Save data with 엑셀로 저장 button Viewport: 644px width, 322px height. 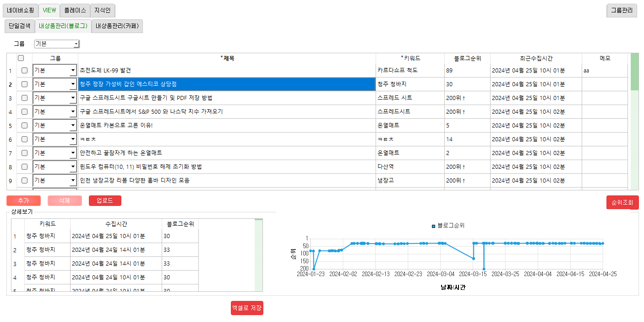point(247,308)
